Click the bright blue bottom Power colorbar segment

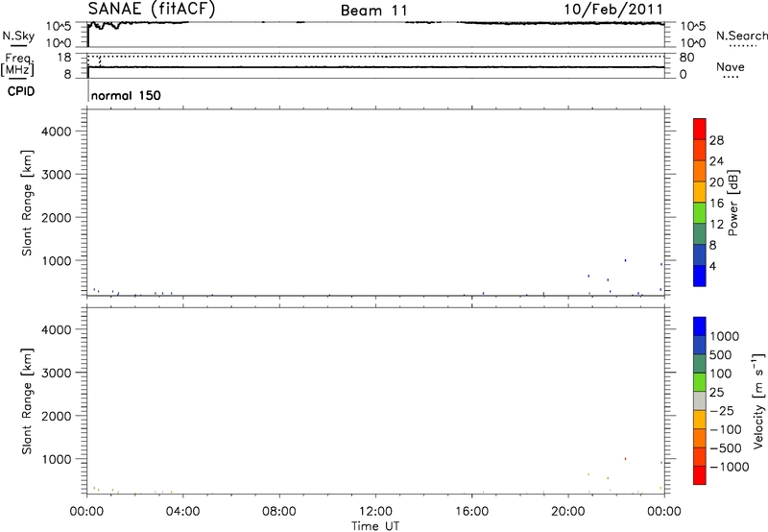coord(700,276)
